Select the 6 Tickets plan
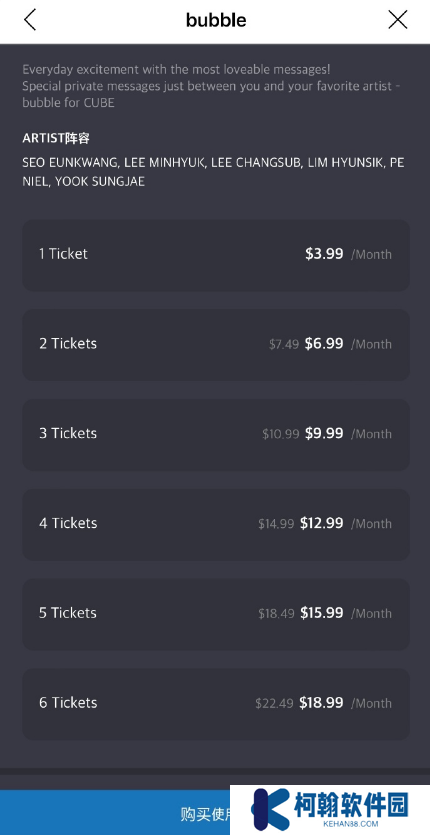 pos(216,703)
